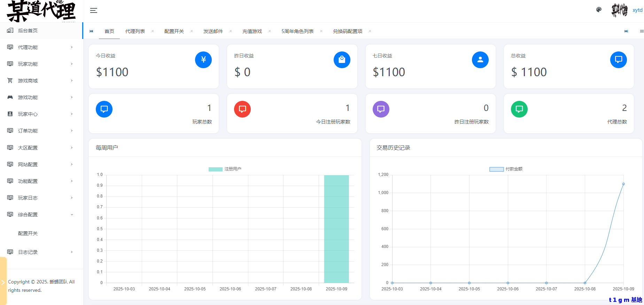The image size is (644, 305).
Task: Close the 发送邮件 tab
Action: (x=231, y=31)
